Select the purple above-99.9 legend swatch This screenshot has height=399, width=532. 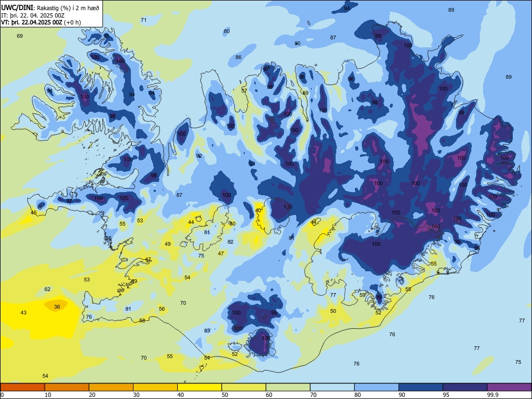click(x=509, y=387)
